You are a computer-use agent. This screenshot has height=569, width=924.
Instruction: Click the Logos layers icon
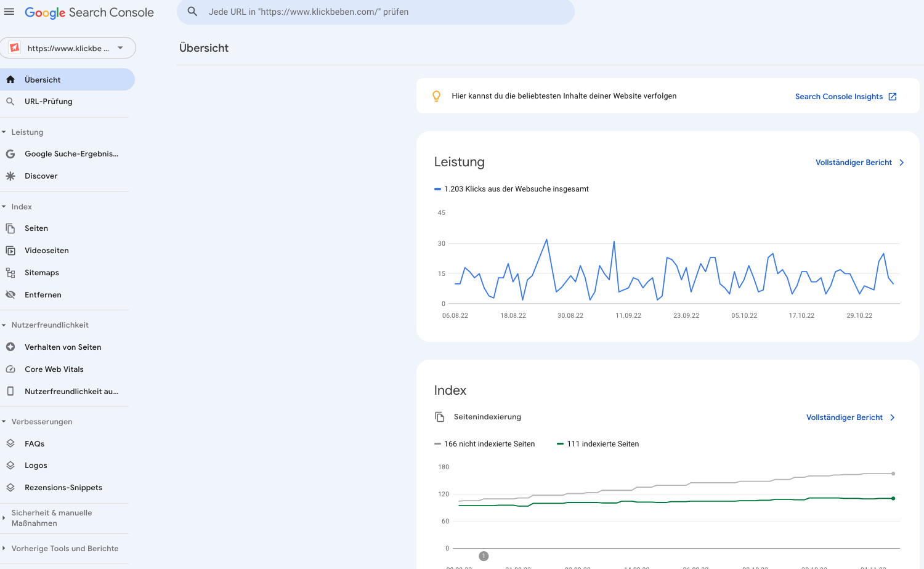[10, 466]
